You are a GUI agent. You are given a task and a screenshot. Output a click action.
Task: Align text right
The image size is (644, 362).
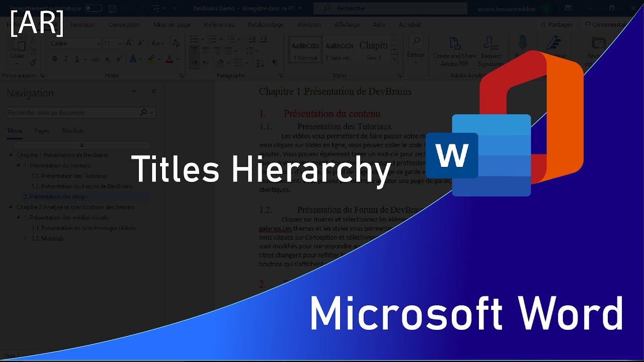click(x=216, y=51)
